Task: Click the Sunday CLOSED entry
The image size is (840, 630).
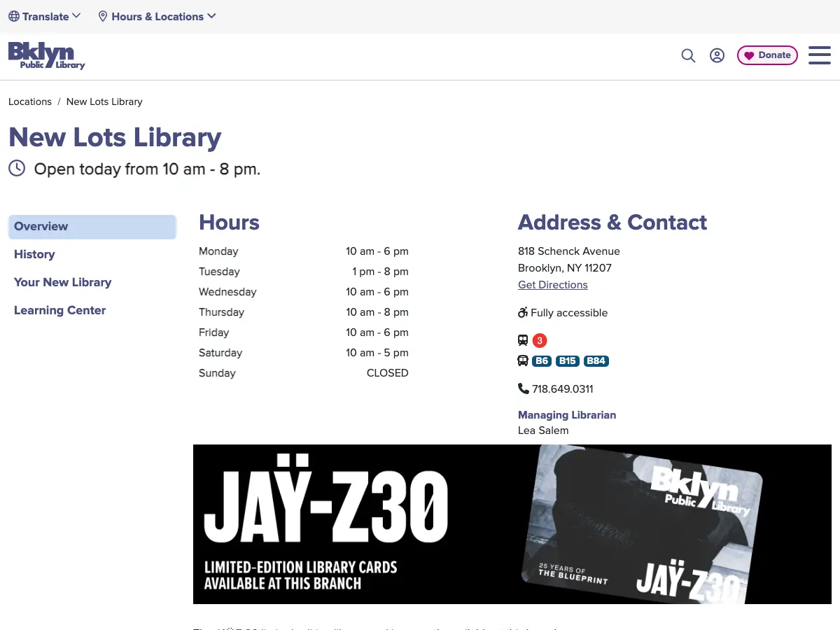Action: 388,373
